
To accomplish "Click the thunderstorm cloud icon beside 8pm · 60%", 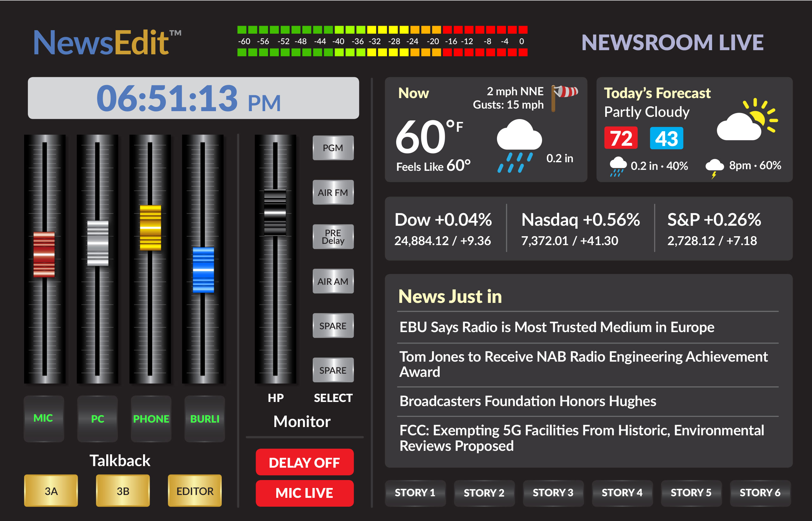I will coord(715,169).
